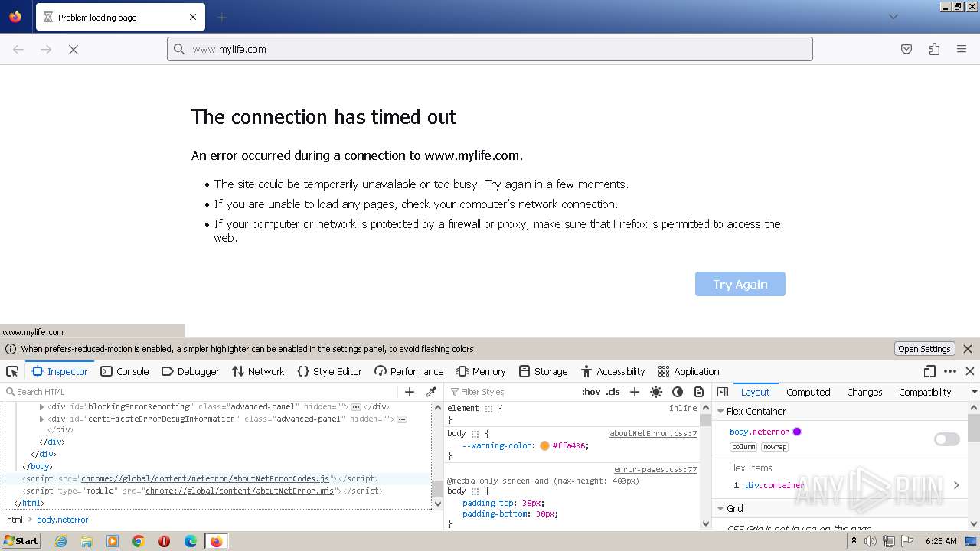This screenshot has height=551, width=980.
Task: Select the Layout sidebar tab
Action: click(755, 392)
